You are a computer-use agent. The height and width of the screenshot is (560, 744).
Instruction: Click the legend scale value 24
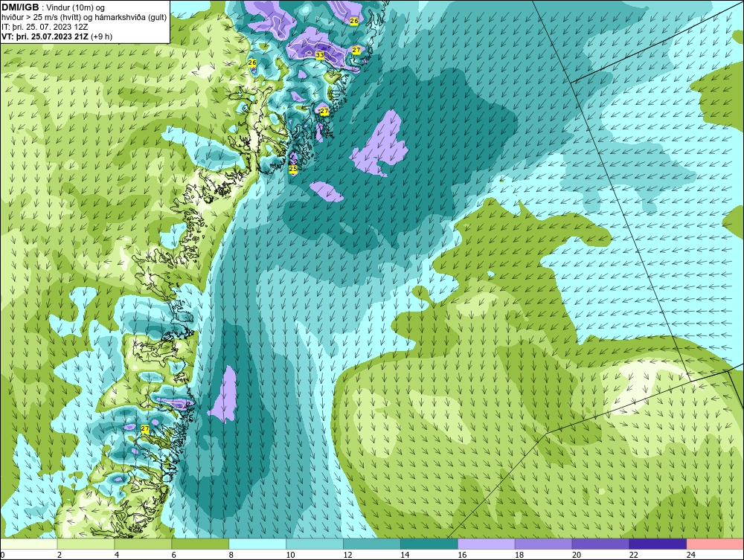[691, 555]
